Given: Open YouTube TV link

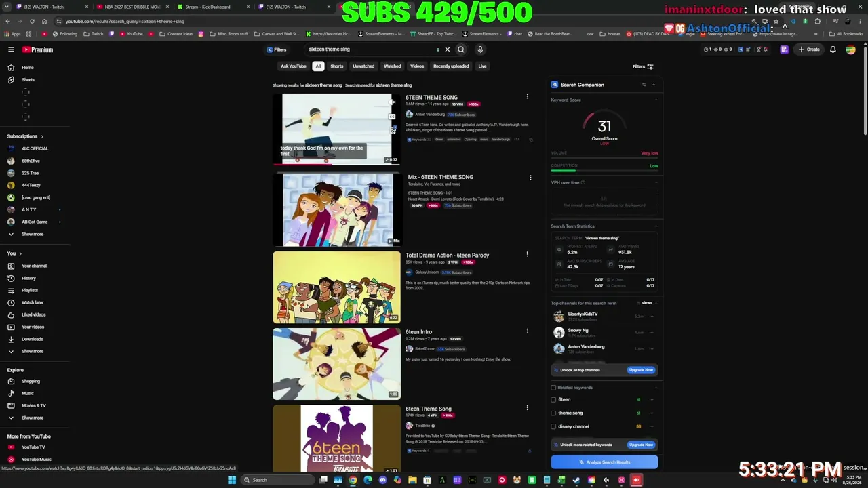Looking at the screenshot, I should pos(33,447).
